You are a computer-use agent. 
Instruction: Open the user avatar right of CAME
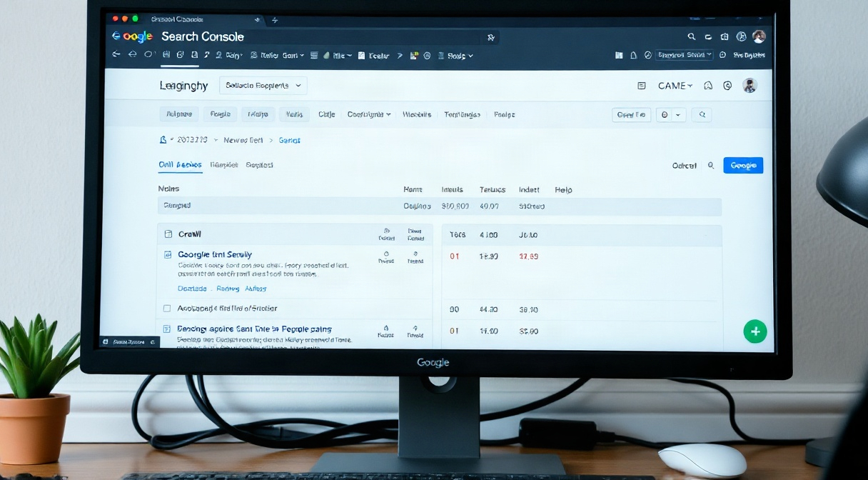tap(749, 86)
